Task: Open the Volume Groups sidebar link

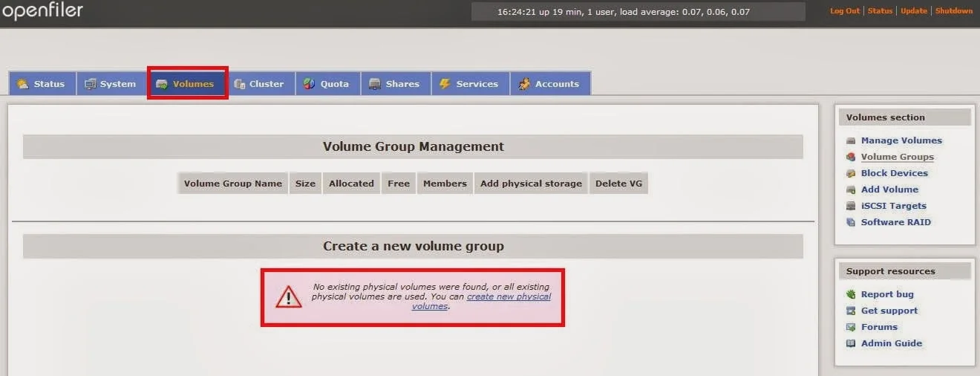Action: (x=897, y=157)
